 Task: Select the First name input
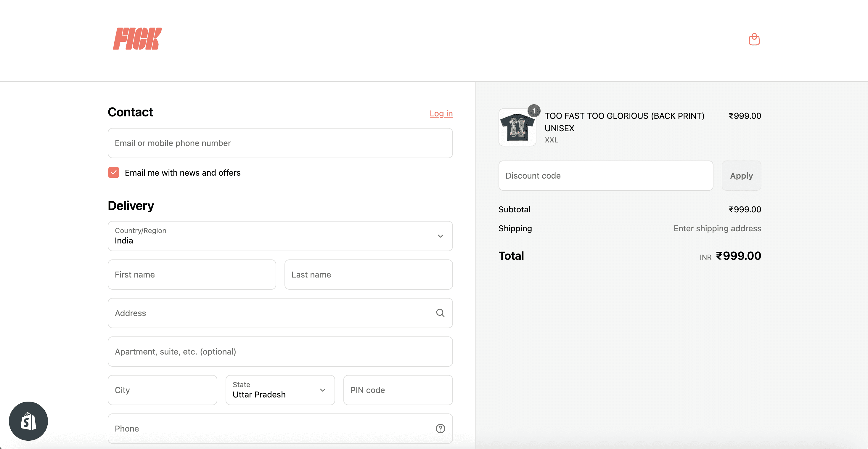click(x=192, y=274)
